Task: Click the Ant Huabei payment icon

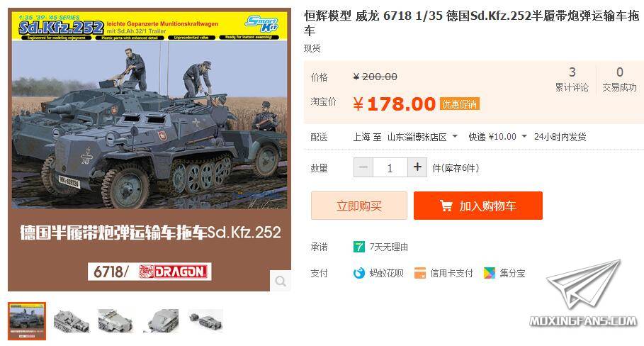Action: 359,273
